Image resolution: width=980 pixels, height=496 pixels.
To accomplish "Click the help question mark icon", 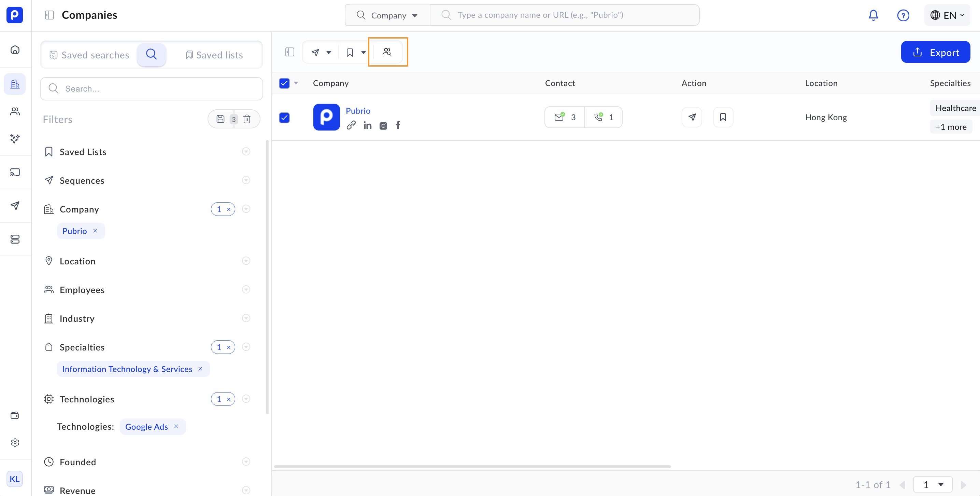I will point(903,15).
